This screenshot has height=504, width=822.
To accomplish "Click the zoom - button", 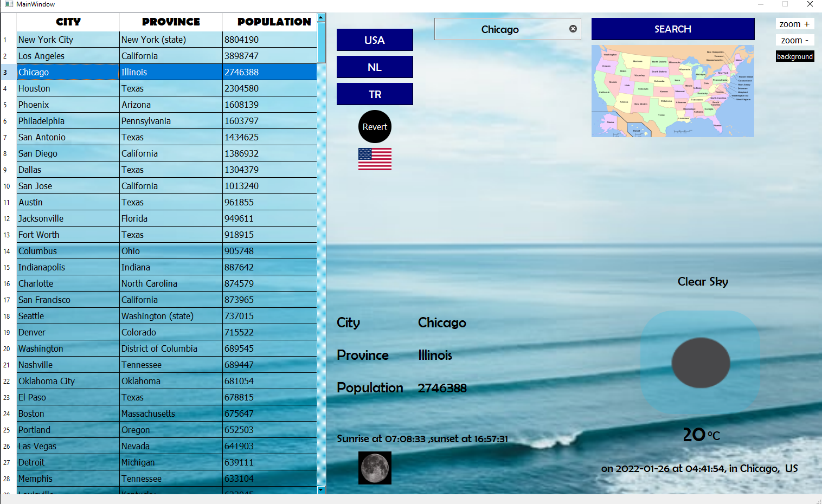I will point(794,40).
